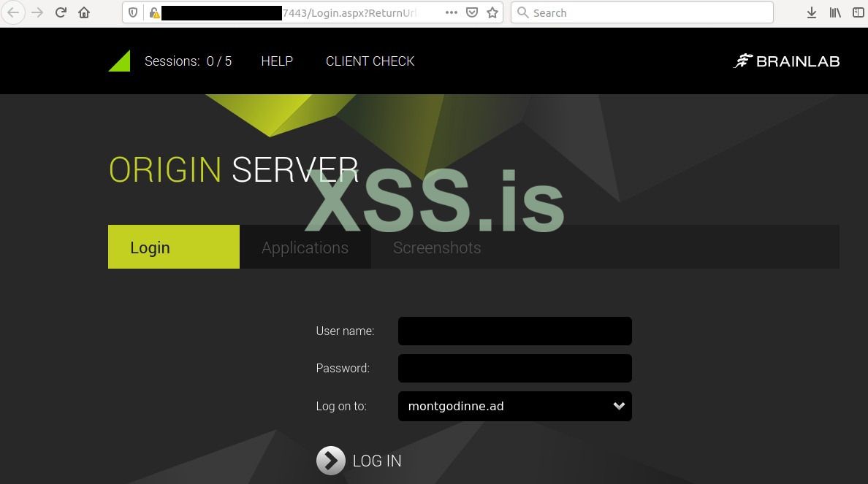Switch to the Applications tab
Image resolution: width=868 pixels, height=484 pixels.
pos(305,247)
